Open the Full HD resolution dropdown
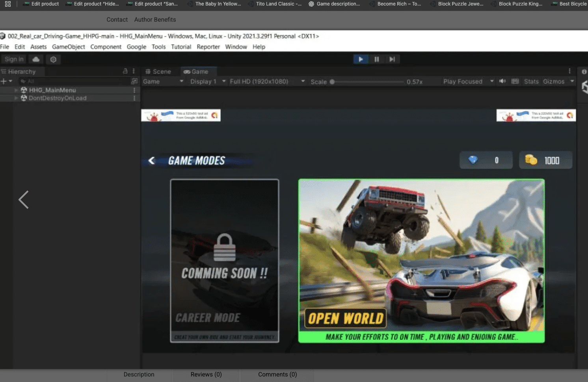This screenshot has width=588, height=382. 267,82
